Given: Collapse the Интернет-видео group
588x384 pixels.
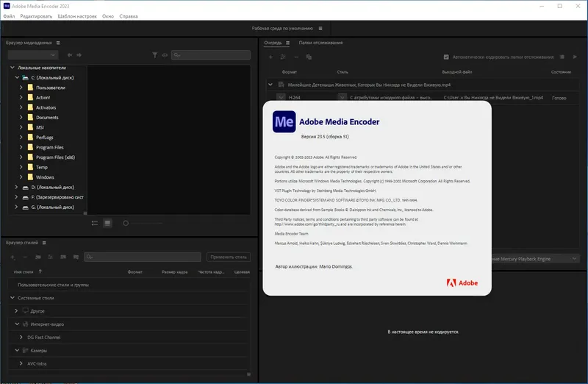Looking at the screenshot, I should pyautogui.click(x=17, y=324).
